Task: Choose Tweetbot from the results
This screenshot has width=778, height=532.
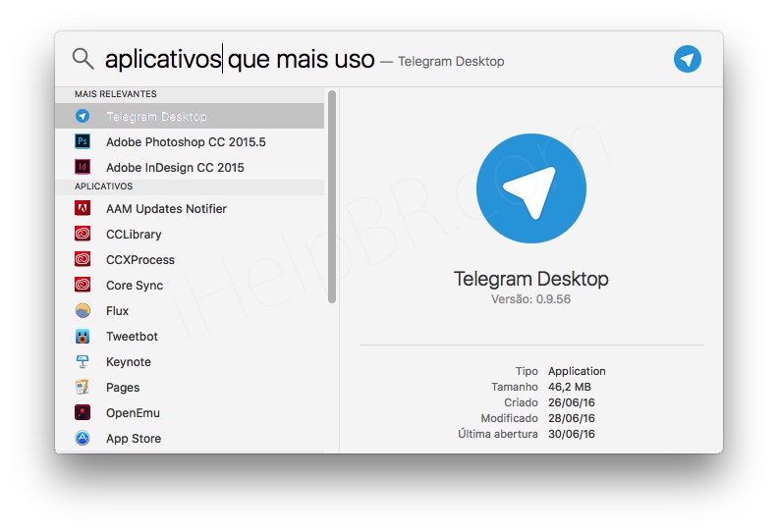Action: pyautogui.click(x=190, y=336)
